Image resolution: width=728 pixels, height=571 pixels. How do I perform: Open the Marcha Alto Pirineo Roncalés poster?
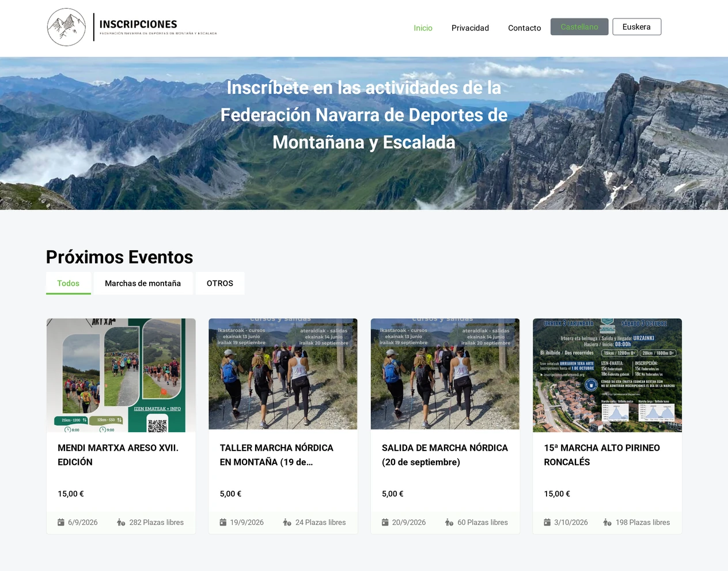tap(607, 375)
